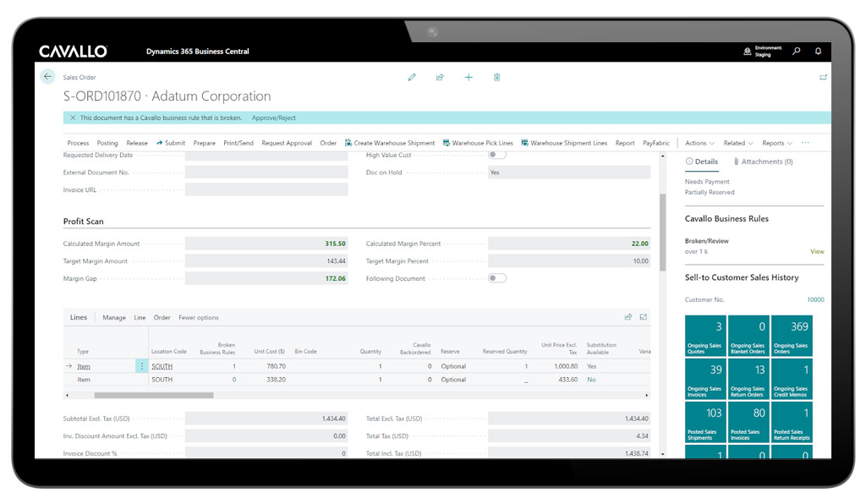This screenshot has height=504, width=866.
Task: Click the Submit action
Action: (x=171, y=143)
